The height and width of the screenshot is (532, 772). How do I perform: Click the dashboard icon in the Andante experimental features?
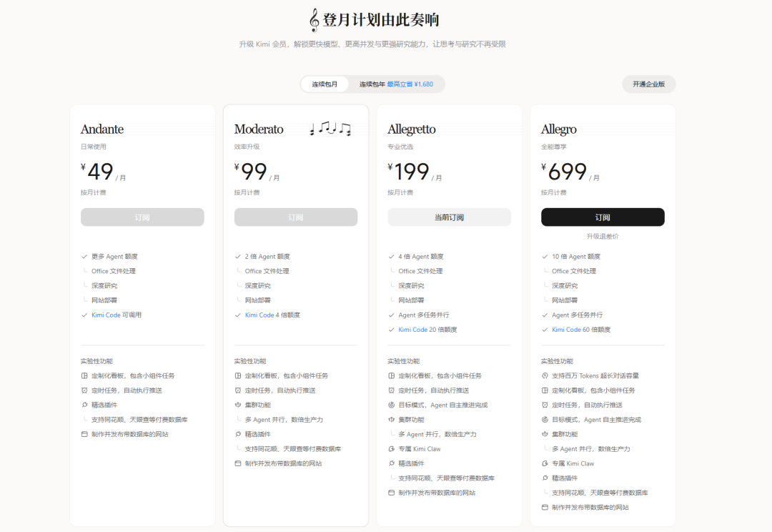pyautogui.click(x=84, y=376)
